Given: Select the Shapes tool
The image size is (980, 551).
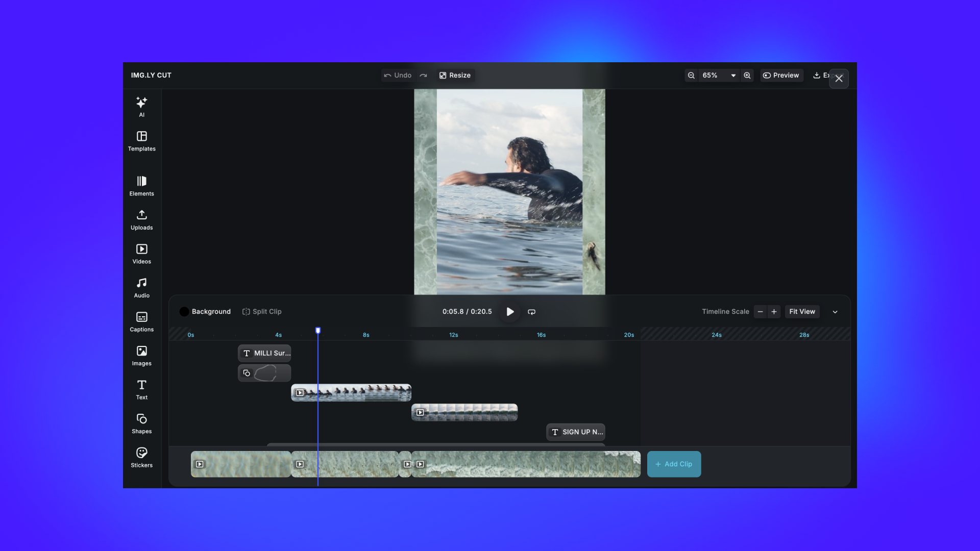Looking at the screenshot, I should tap(141, 422).
